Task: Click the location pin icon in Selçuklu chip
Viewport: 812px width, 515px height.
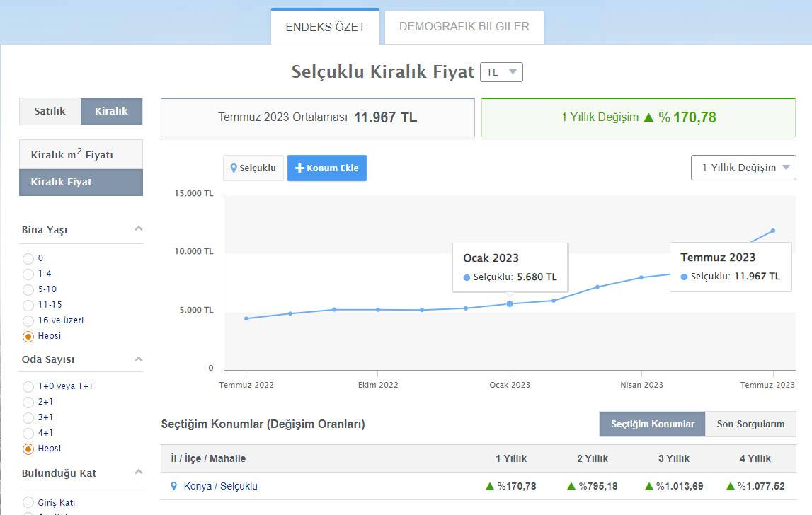Action: [234, 168]
